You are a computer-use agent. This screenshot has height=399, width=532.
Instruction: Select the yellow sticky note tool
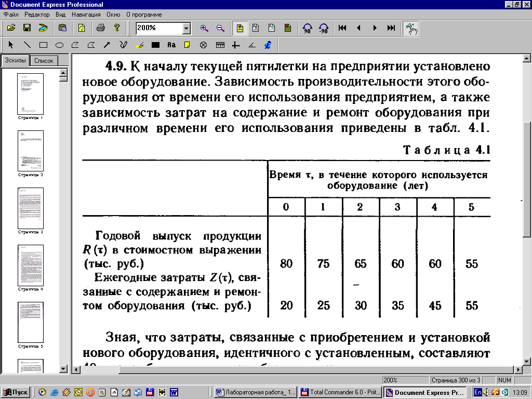point(187,45)
